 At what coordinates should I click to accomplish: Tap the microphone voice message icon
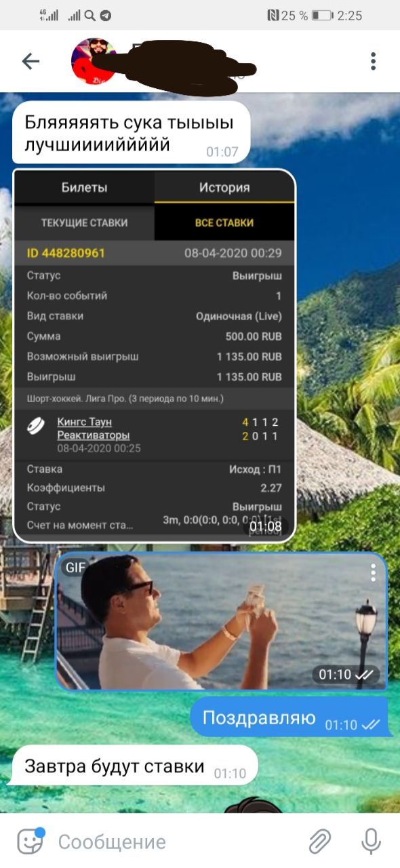pos(370,842)
